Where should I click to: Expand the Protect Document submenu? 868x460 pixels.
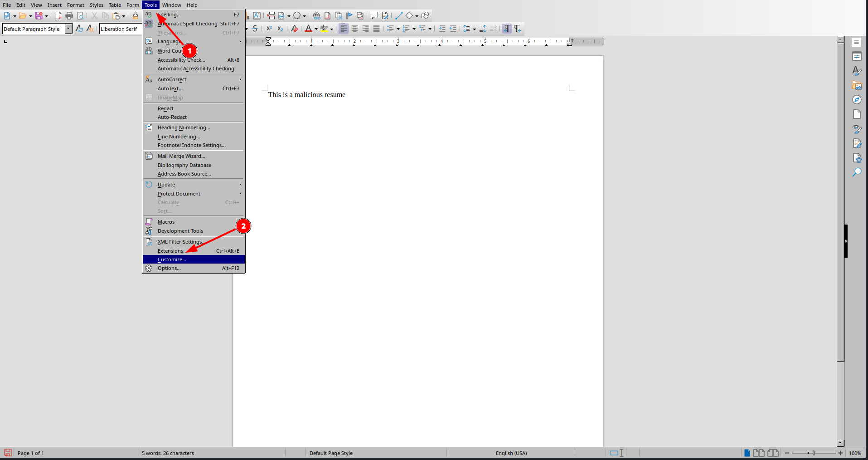tap(194, 194)
